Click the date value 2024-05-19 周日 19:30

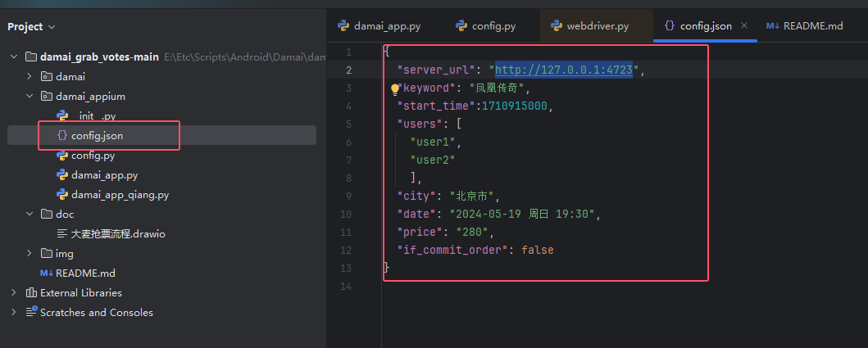(522, 214)
